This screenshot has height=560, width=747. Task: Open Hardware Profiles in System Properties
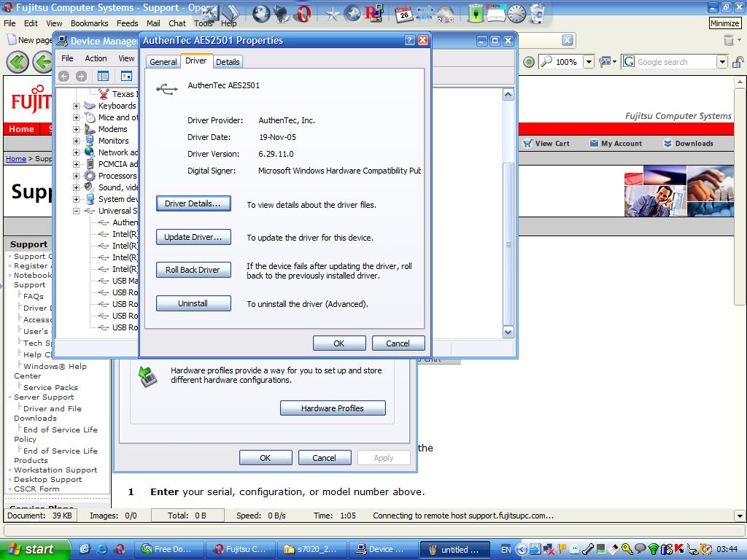pyautogui.click(x=333, y=408)
